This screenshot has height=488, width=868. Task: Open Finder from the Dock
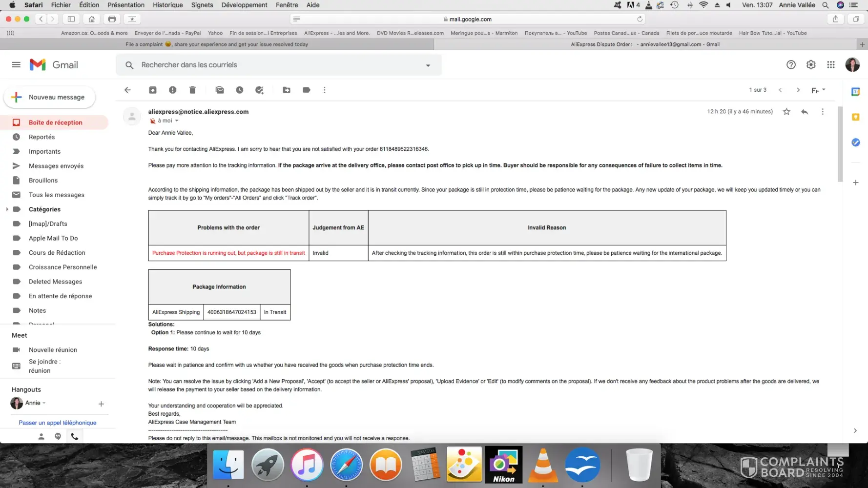pyautogui.click(x=228, y=465)
